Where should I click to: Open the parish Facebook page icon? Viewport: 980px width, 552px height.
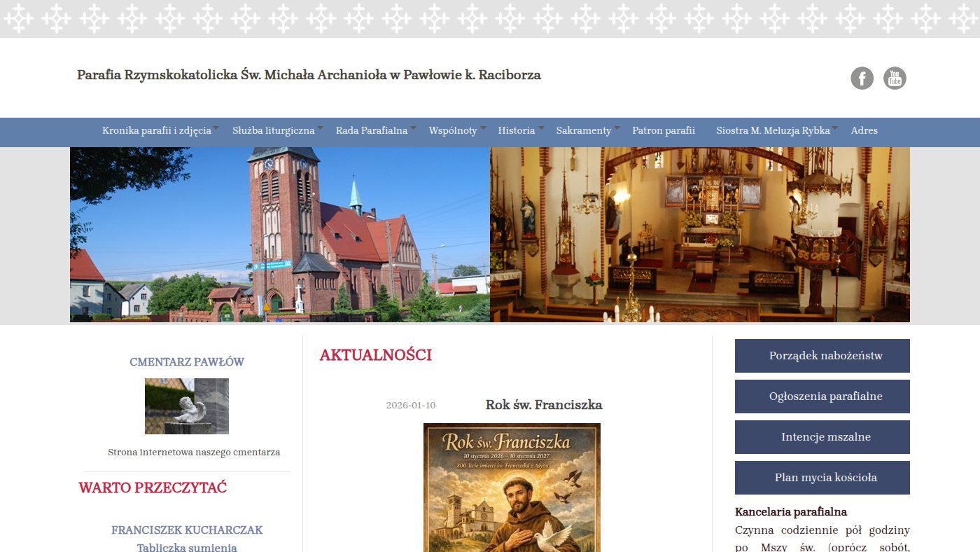click(862, 78)
